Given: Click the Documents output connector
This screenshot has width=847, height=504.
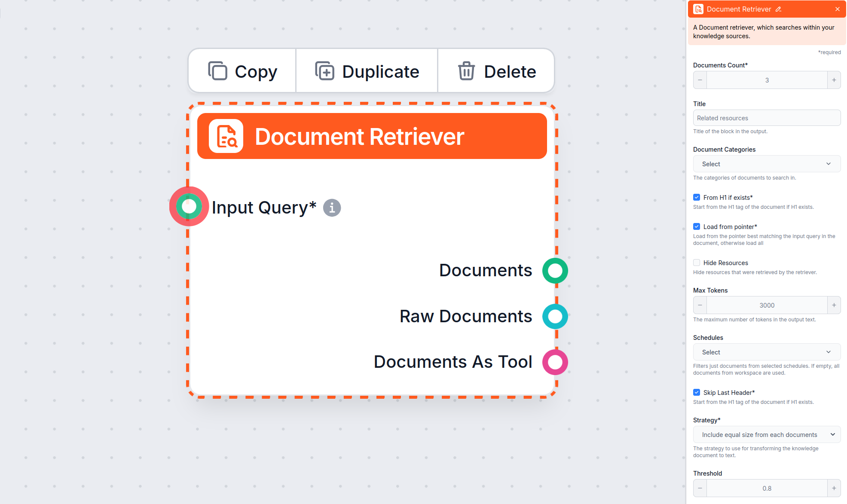Looking at the screenshot, I should click(x=555, y=271).
